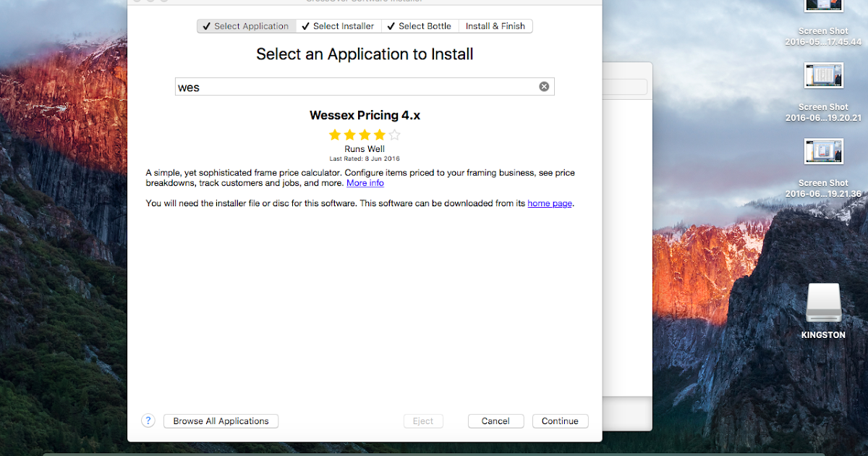Open Screen Shot 2016-05...17.45.44 thumbnail
Screen dimensions: 868x456
pyautogui.click(x=823, y=7)
